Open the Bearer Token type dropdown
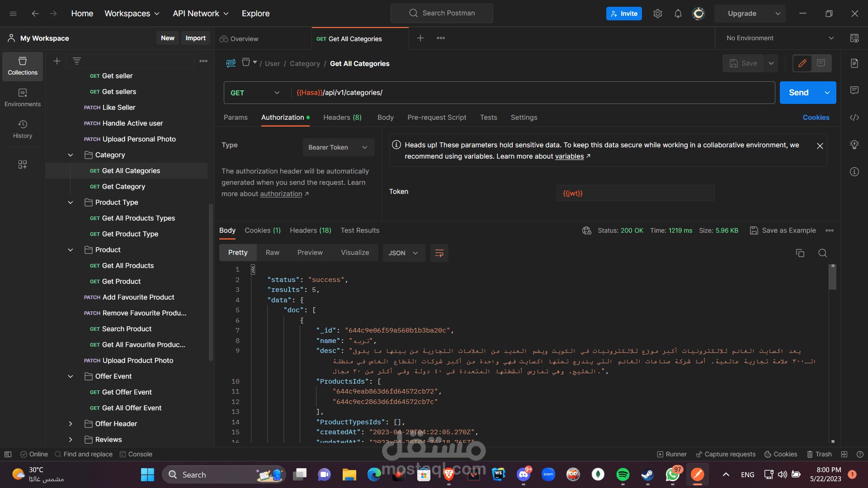 [x=339, y=147]
